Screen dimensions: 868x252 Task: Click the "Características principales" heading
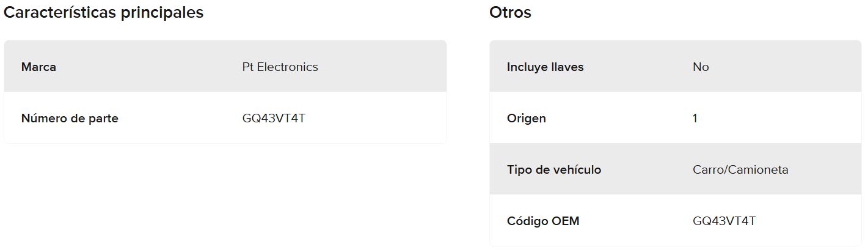(104, 12)
